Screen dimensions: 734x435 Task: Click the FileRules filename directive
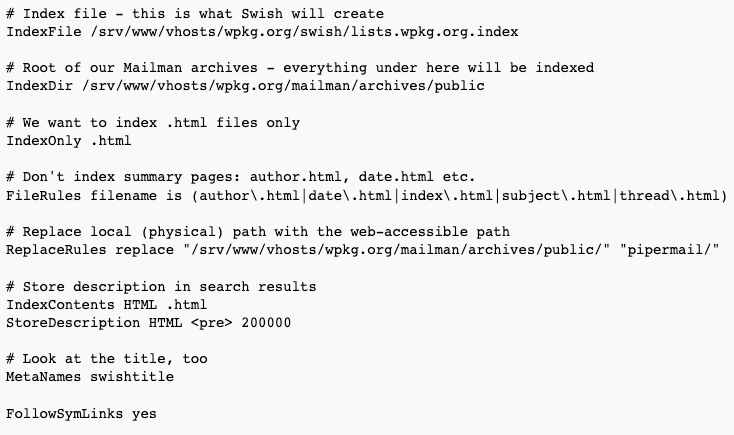point(367,196)
